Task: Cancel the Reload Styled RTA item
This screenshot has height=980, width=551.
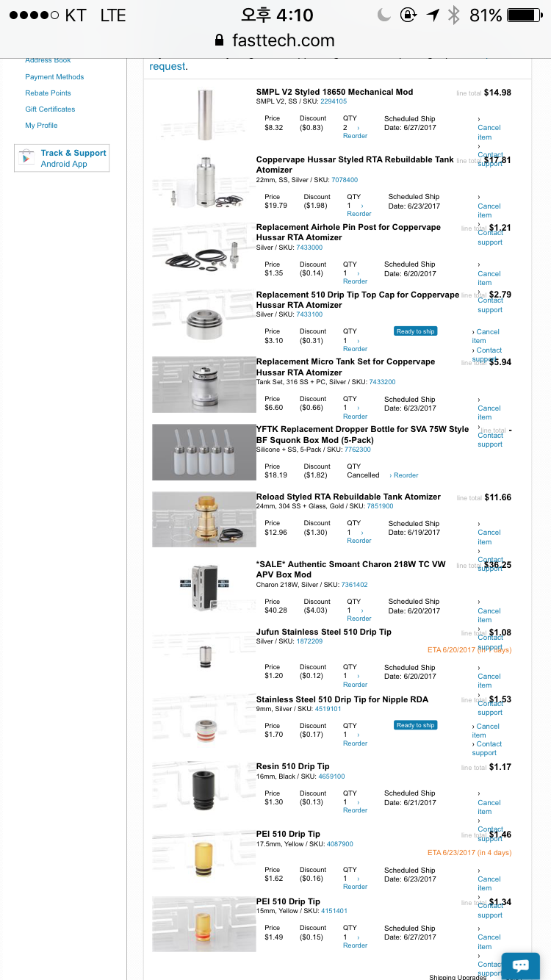Action: click(x=489, y=537)
